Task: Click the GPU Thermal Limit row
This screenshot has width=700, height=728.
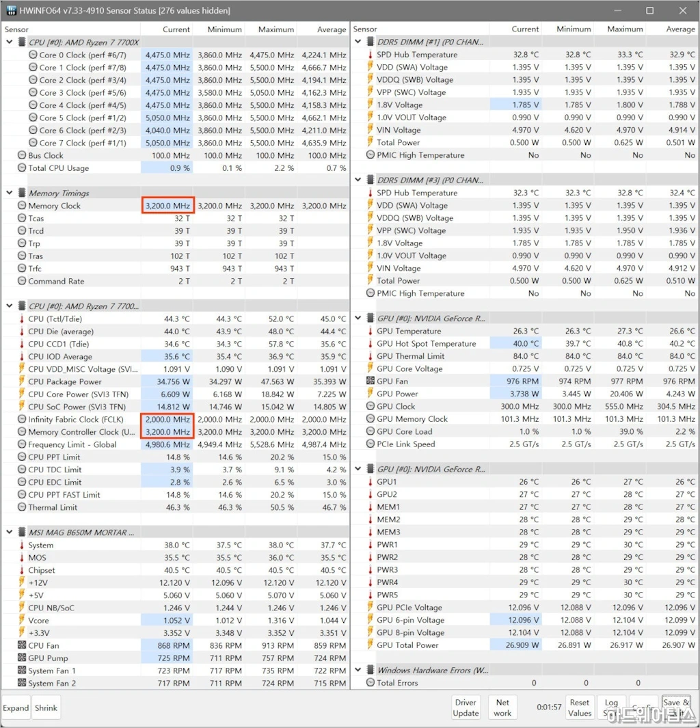Action: pyautogui.click(x=524, y=356)
